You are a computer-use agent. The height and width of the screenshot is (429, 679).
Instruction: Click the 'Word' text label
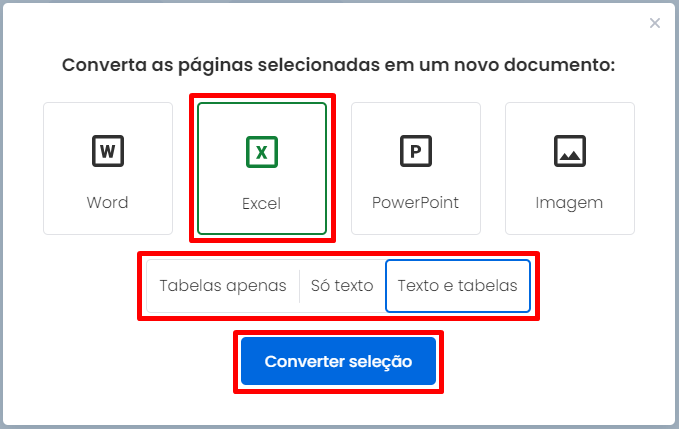[x=107, y=203]
